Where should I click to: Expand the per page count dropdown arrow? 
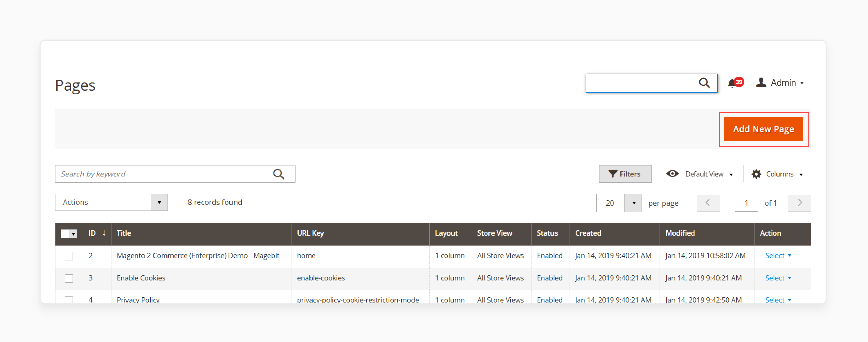point(633,203)
